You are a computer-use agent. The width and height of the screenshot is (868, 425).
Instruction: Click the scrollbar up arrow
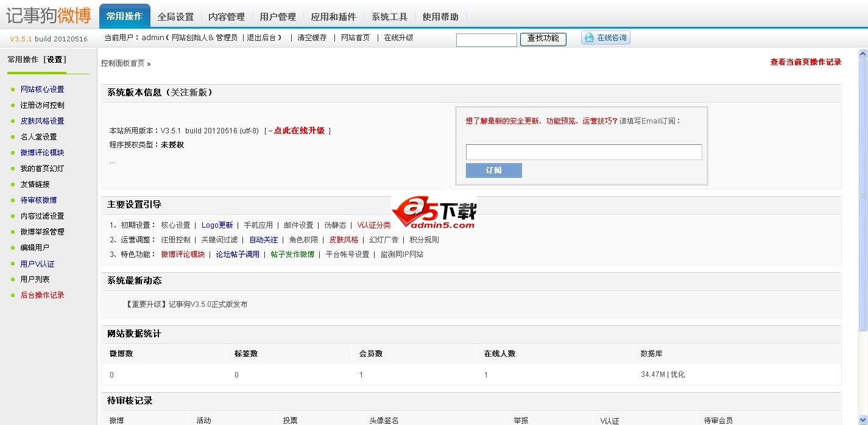click(863, 54)
